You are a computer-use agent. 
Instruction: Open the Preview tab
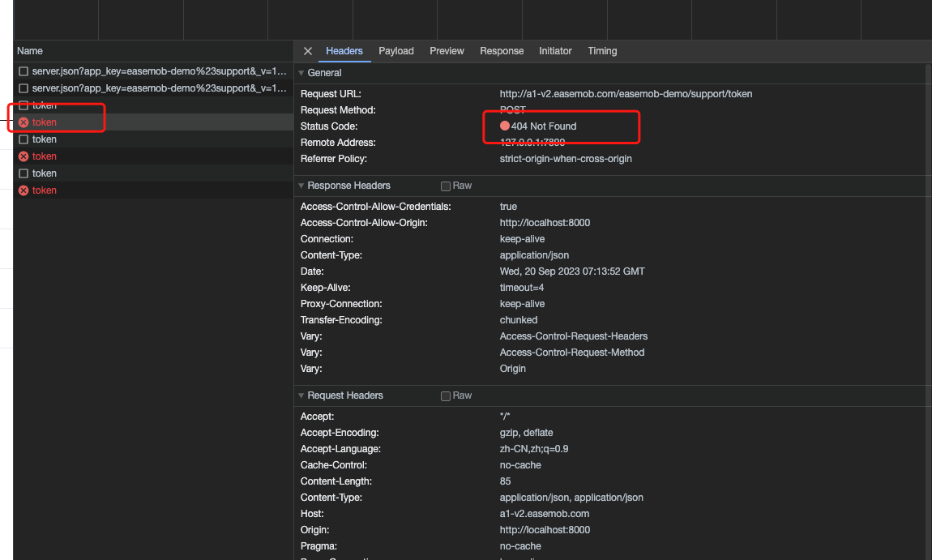point(447,51)
